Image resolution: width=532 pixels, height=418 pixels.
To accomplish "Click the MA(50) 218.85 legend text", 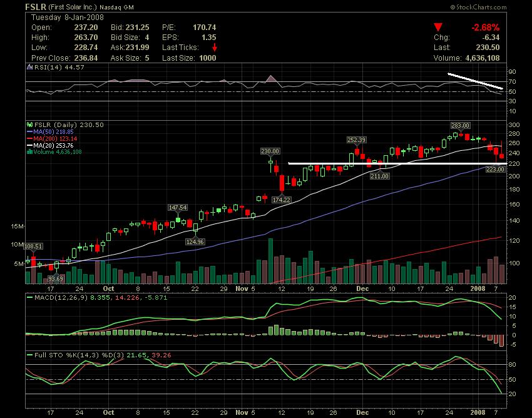I will click(x=53, y=131).
